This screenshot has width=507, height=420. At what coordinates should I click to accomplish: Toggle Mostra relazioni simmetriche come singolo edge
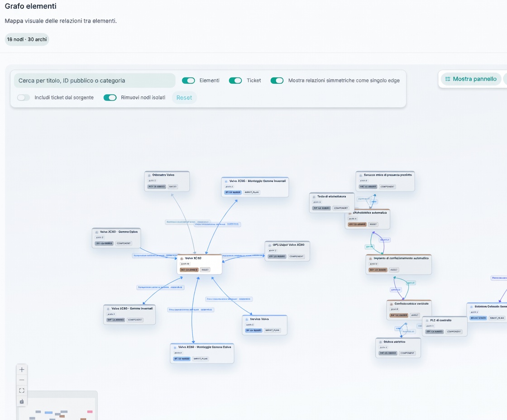click(x=277, y=81)
